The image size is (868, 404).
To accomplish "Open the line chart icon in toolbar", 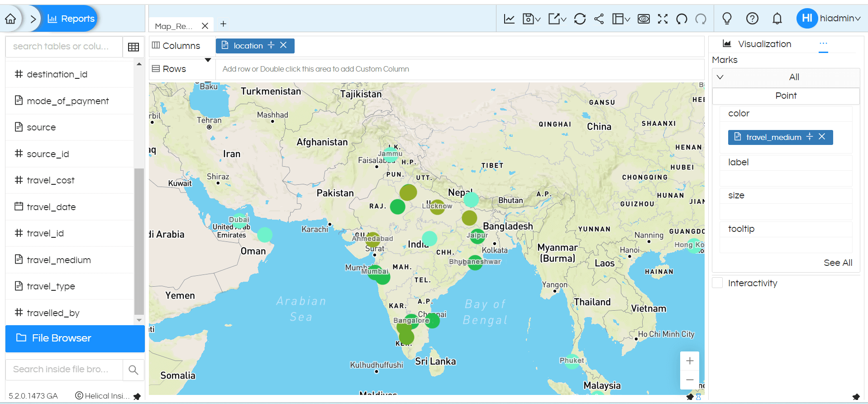I will [x=509, y=19].
